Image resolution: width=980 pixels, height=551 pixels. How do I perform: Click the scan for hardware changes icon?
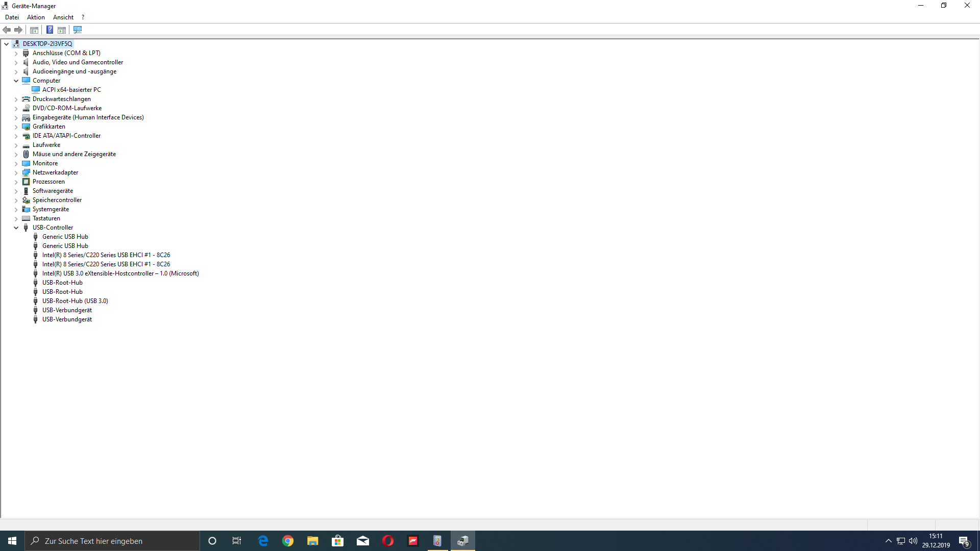point(78,30)
